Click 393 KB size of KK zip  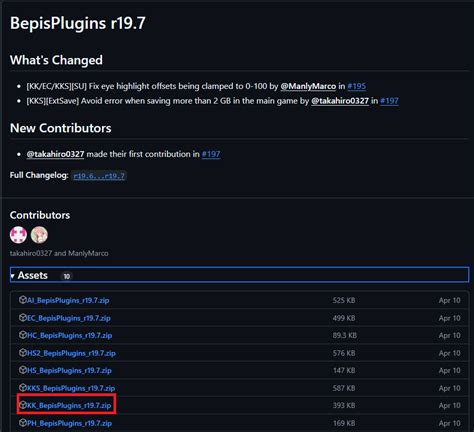344,405
